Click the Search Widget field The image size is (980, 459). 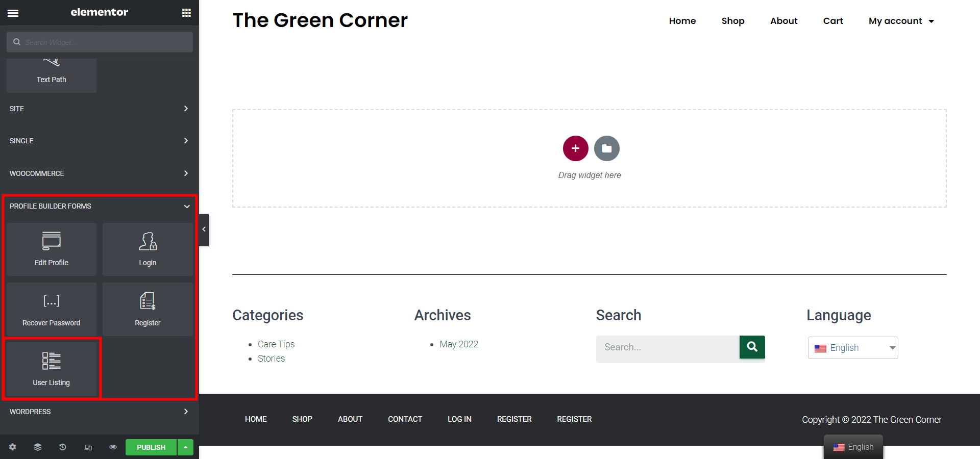pos(100,42)
